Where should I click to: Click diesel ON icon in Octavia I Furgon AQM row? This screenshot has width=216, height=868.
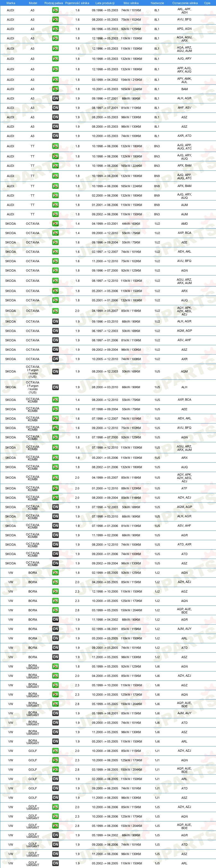[x=55, y=372]
